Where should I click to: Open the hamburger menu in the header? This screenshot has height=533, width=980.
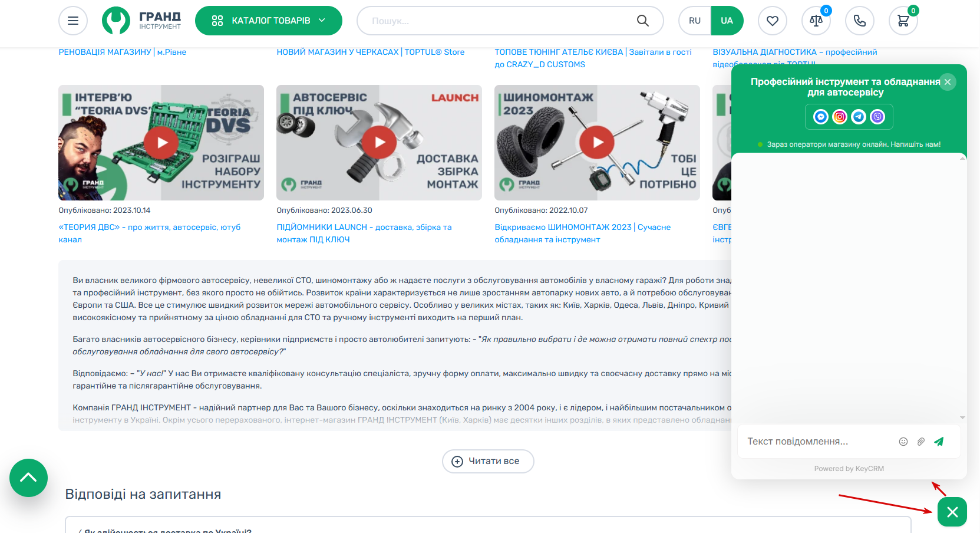[x=73, y=21]
